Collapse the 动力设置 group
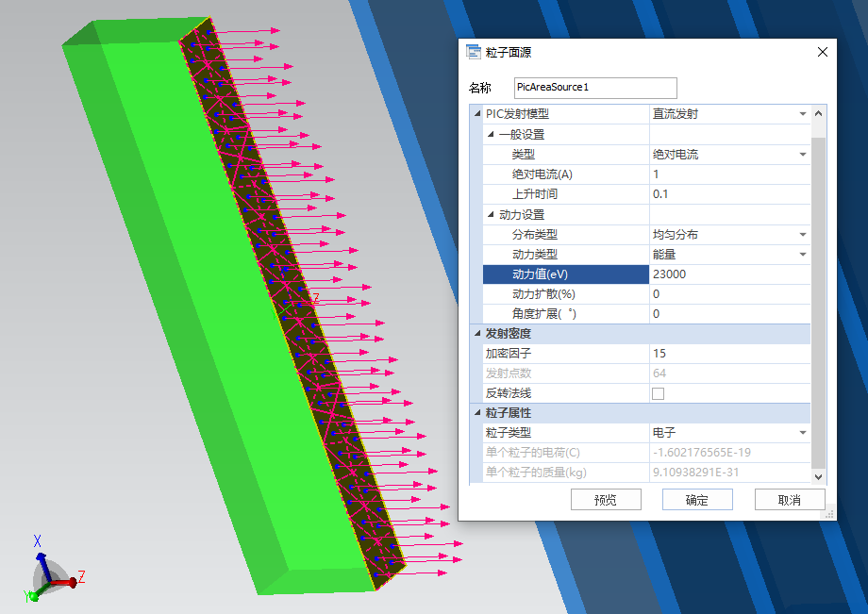Viewport: 868px width, 614px height. coord(491,215)
